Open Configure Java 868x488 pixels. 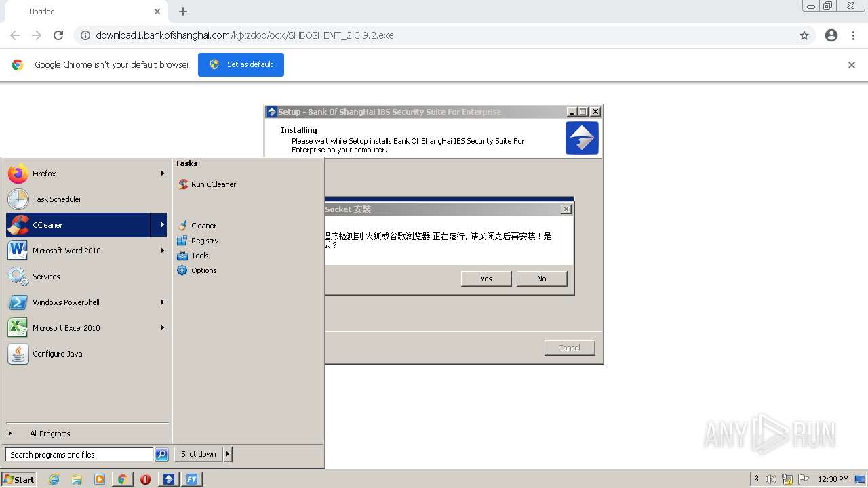[x=87, y=354]
